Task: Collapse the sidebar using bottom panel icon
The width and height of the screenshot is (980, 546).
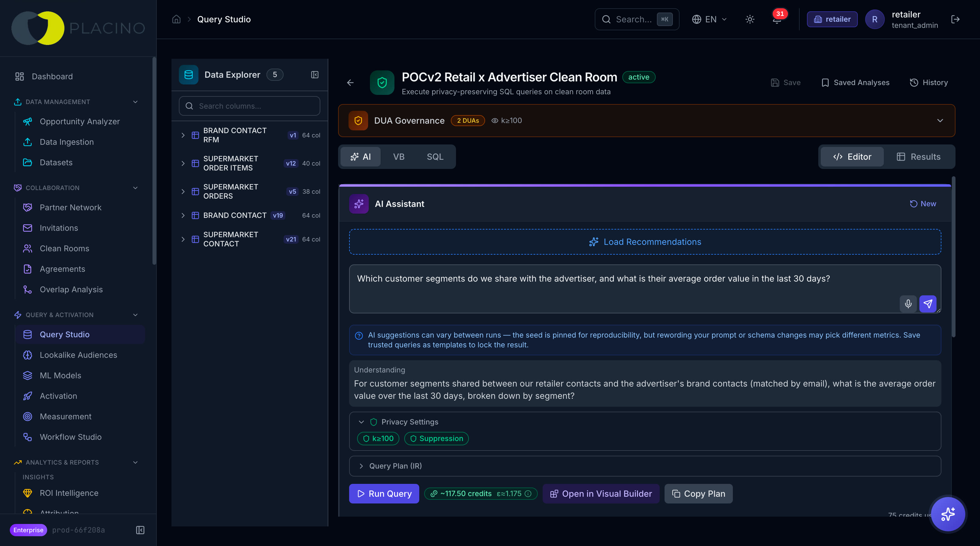Action: click(140, 530)
